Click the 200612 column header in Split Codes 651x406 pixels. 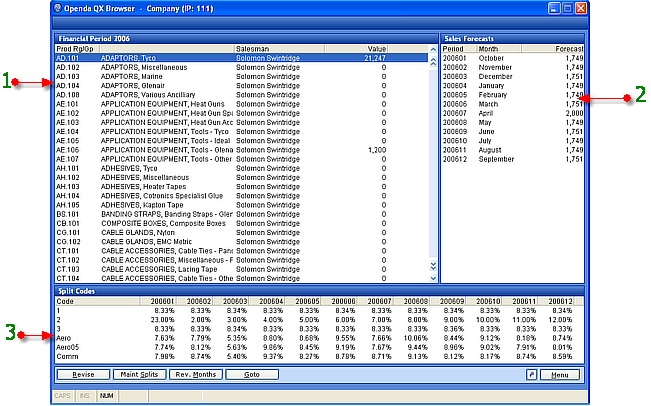pos(556,301)
